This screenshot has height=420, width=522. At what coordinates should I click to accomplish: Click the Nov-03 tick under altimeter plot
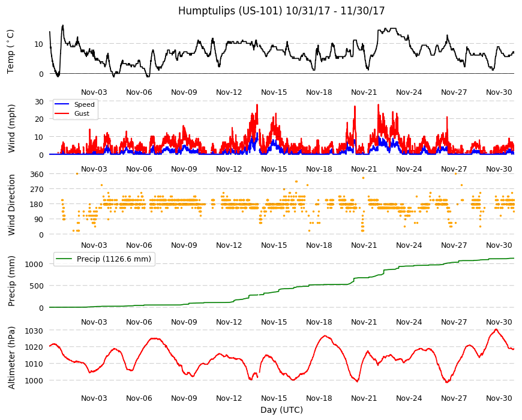[x=94, y=398]
